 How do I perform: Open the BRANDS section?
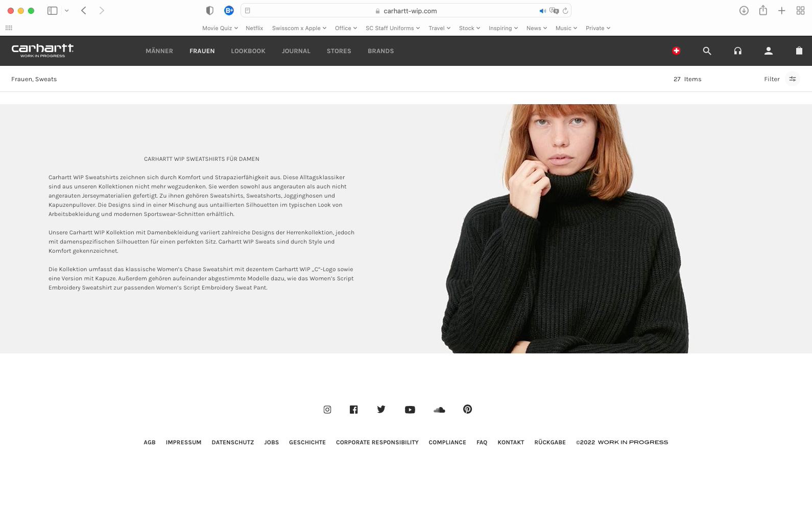381,51
